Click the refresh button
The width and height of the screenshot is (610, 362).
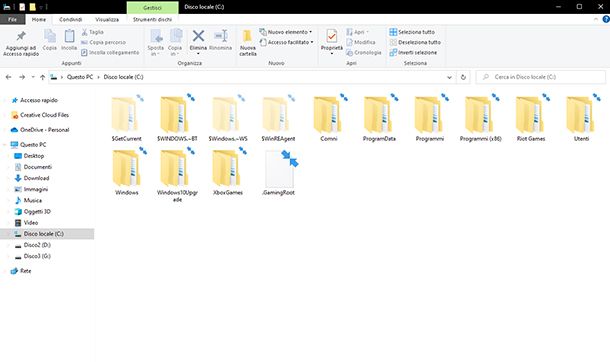point(463,77)
